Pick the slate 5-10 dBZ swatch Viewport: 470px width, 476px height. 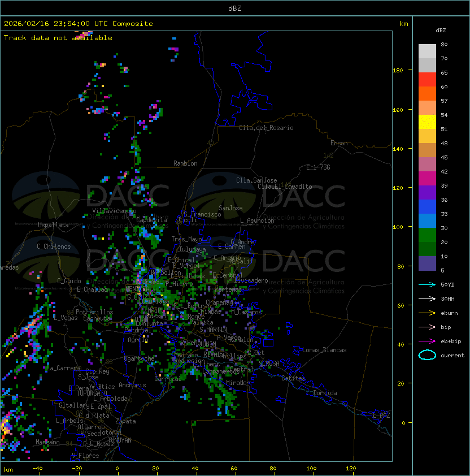427,263
